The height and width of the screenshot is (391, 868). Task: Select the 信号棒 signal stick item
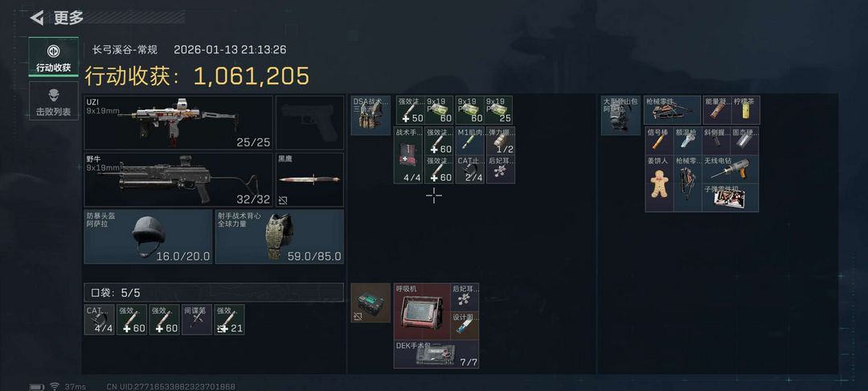tap(659, 141)
